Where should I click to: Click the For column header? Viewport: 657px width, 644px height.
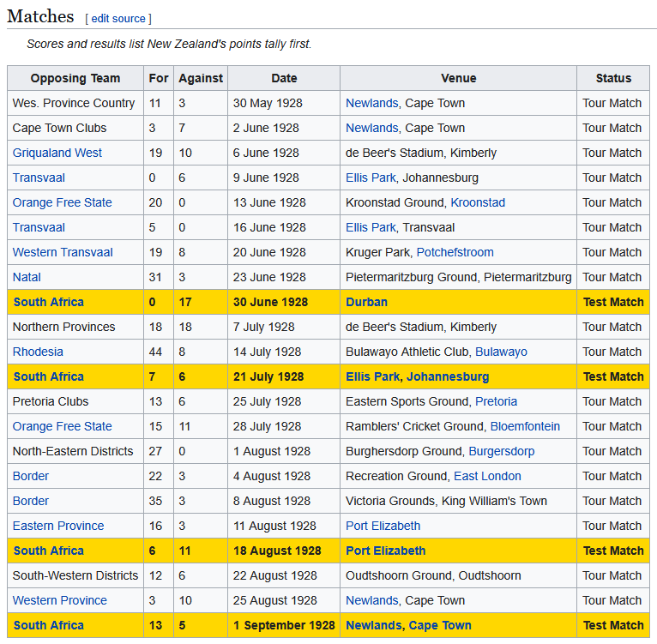click(159, 78)
